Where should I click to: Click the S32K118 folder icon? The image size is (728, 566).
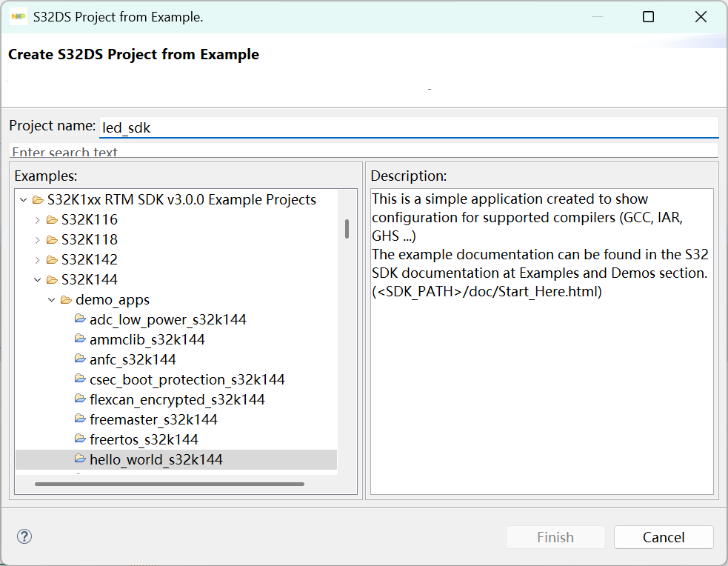[52, 240]
